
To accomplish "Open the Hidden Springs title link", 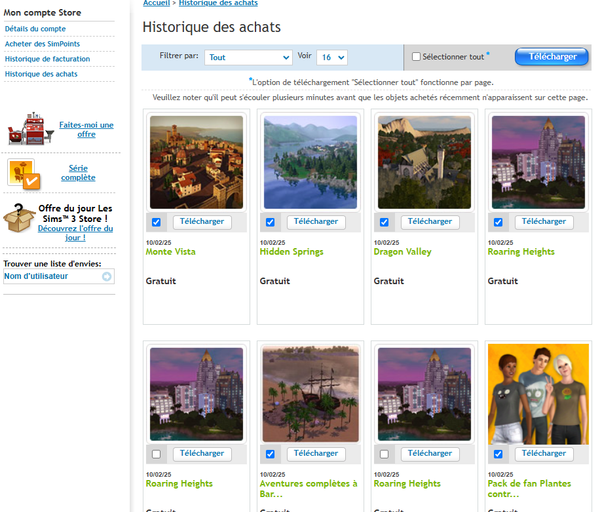I will click(x=292, y=252).
